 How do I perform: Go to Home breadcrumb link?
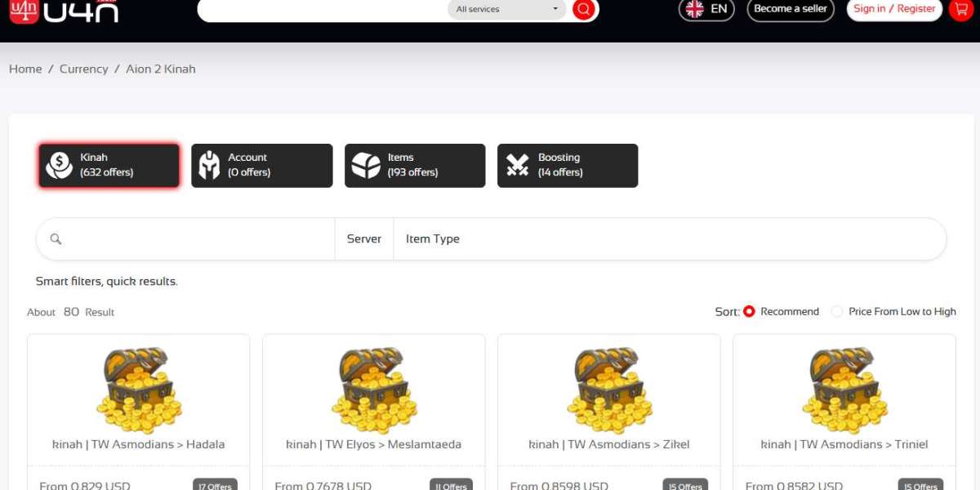25,69
